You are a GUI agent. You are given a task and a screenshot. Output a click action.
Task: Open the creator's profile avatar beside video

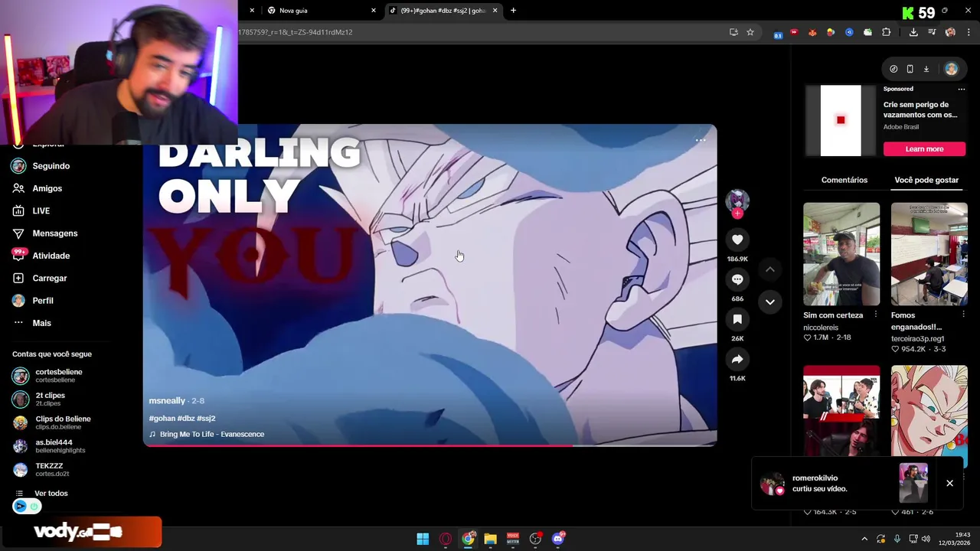pyautogui.click(x=737, y=201)
